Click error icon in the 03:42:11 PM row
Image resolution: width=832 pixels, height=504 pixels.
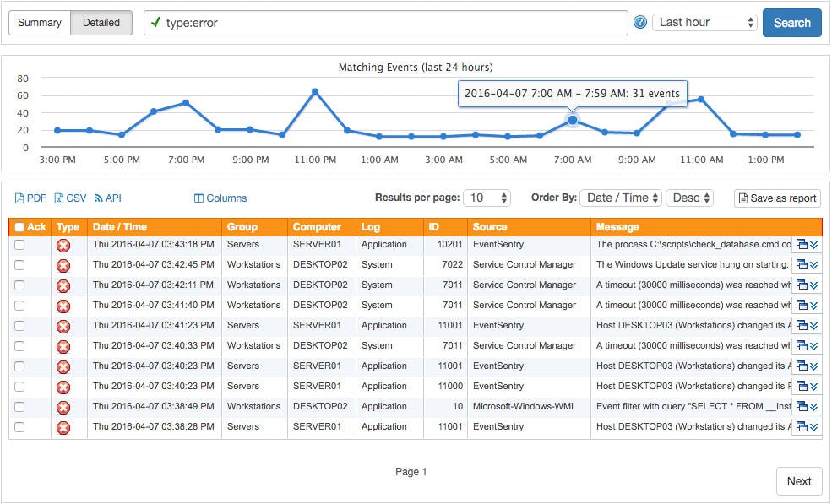click(x=63, y=286)
